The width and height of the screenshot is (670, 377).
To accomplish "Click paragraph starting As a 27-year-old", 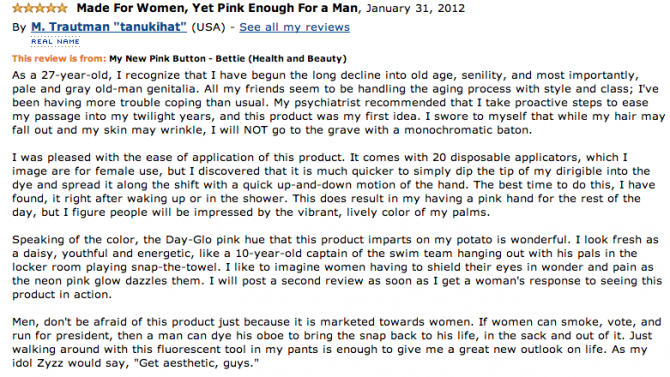I will [338, 103].
